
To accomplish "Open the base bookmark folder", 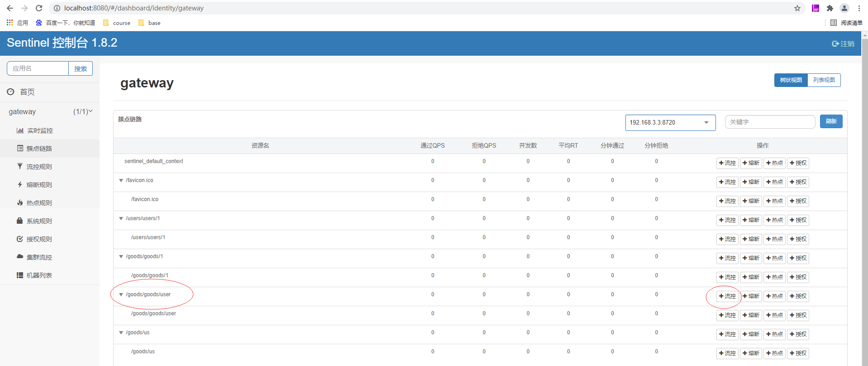I will coord(149,23).
